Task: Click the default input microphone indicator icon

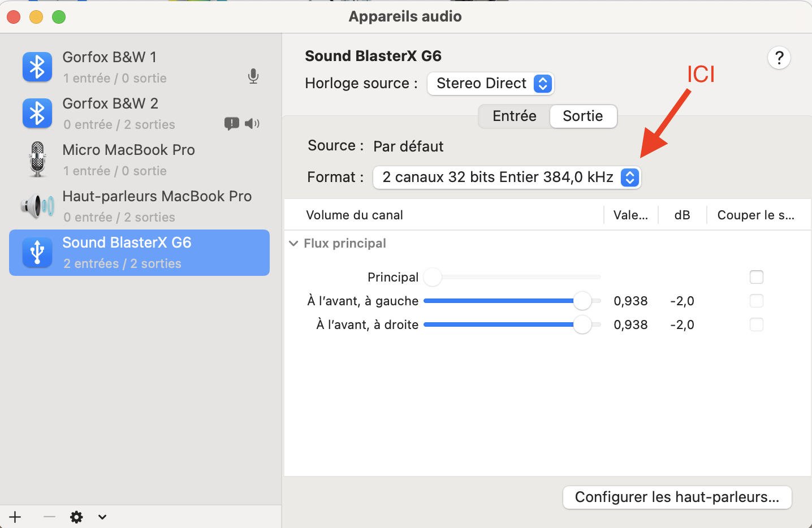Action: pyautogui.click(x=253, y=76)
